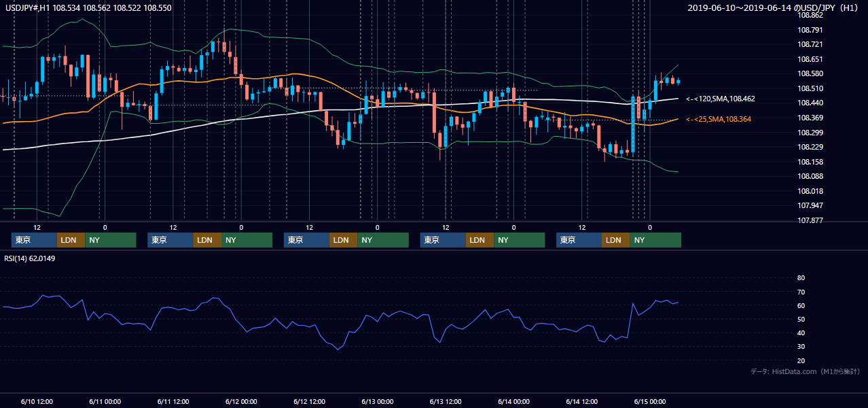Click the 25 SMA label reading 108.364
Image resolution: width=868 pixels, height=408 pixels.
click(719, 119)
